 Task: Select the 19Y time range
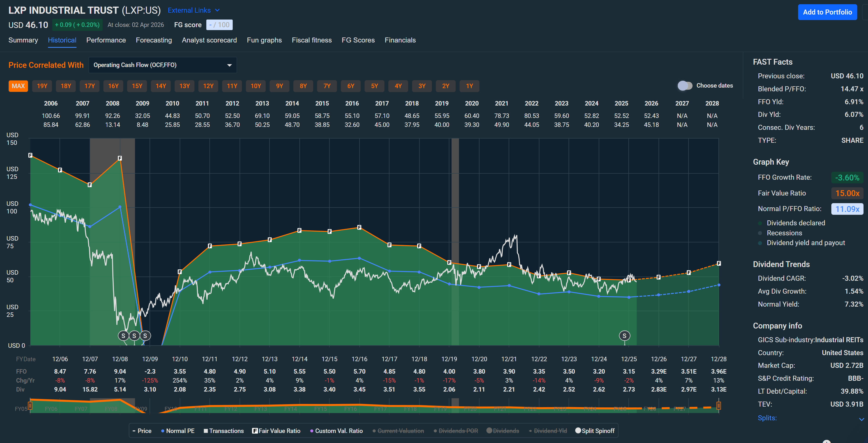[42, 86]
